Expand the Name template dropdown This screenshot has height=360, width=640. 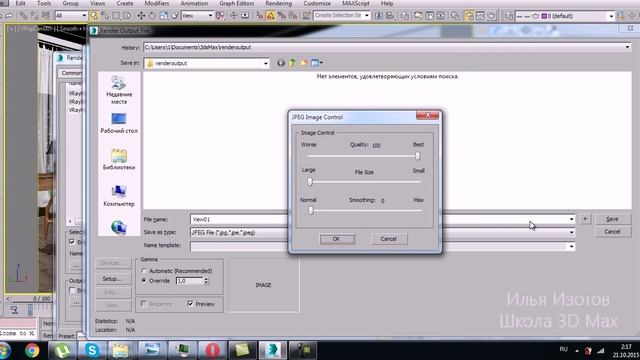571,247
